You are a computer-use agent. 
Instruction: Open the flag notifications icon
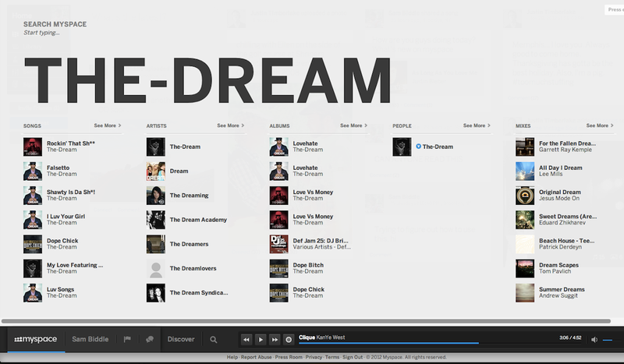point(127,339)
